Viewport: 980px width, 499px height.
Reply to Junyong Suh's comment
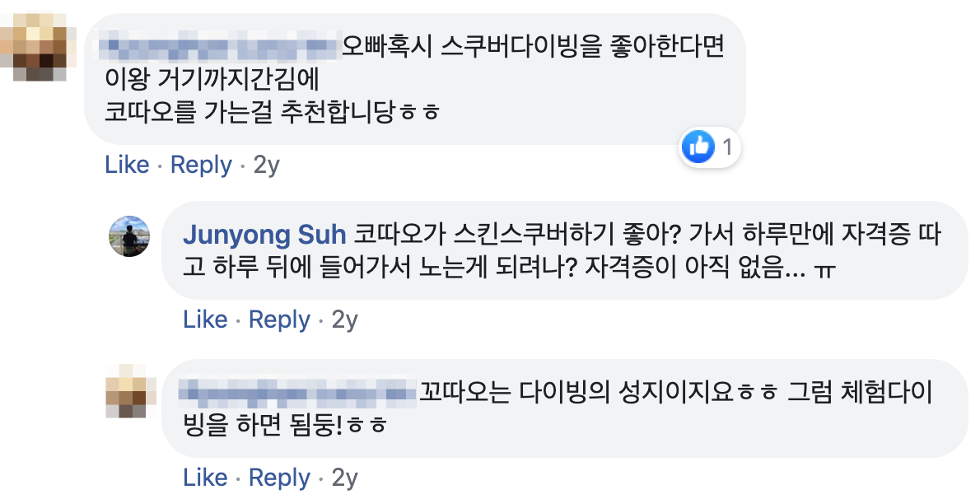point(280,319)
